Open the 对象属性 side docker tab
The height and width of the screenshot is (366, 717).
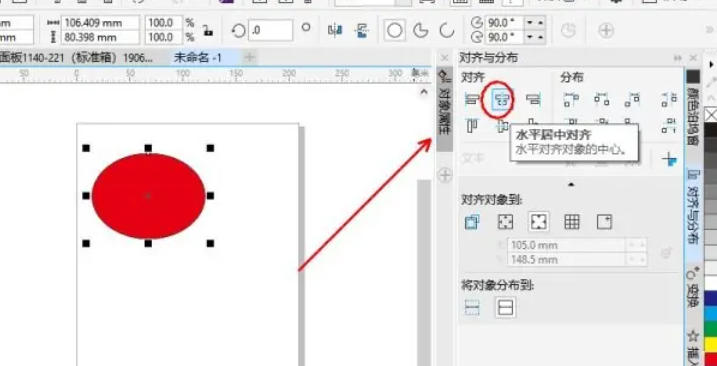coord(444,109)
